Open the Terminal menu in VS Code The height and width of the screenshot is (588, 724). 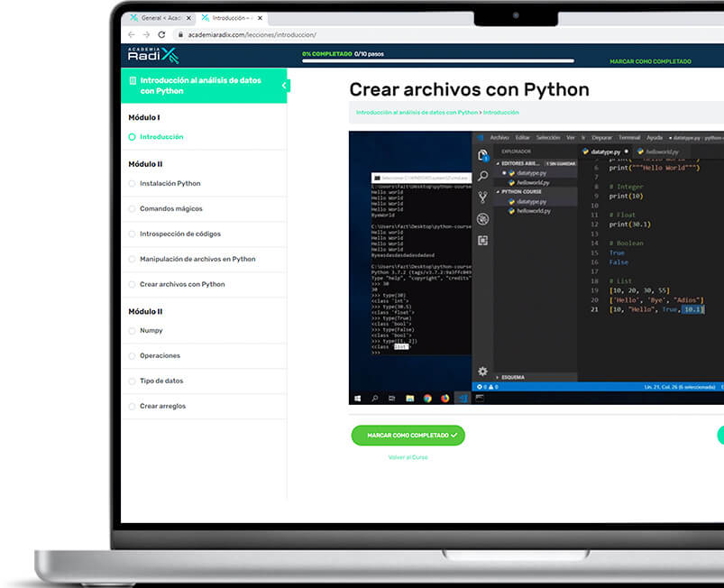coord(628,138)
